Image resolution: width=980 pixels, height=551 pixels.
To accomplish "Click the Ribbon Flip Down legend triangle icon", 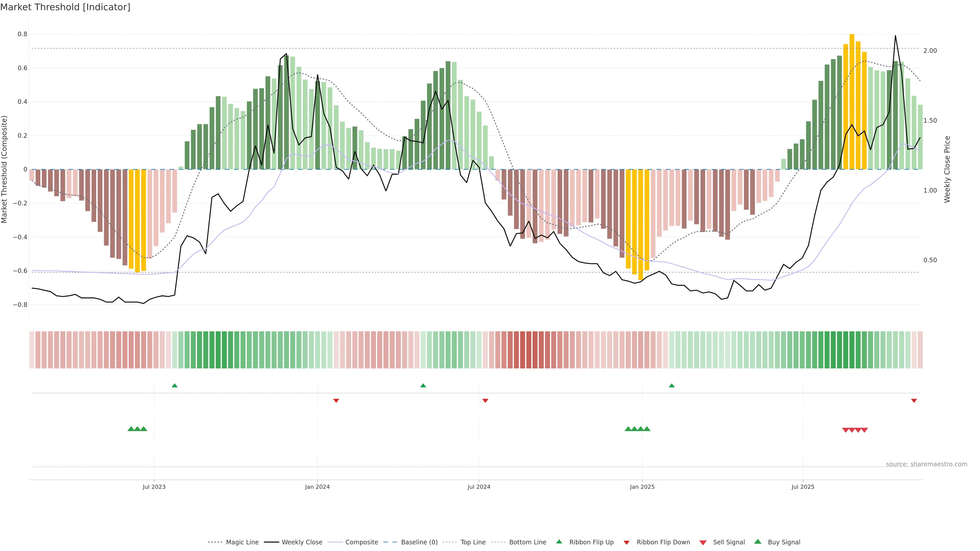I will pos(627,542).
